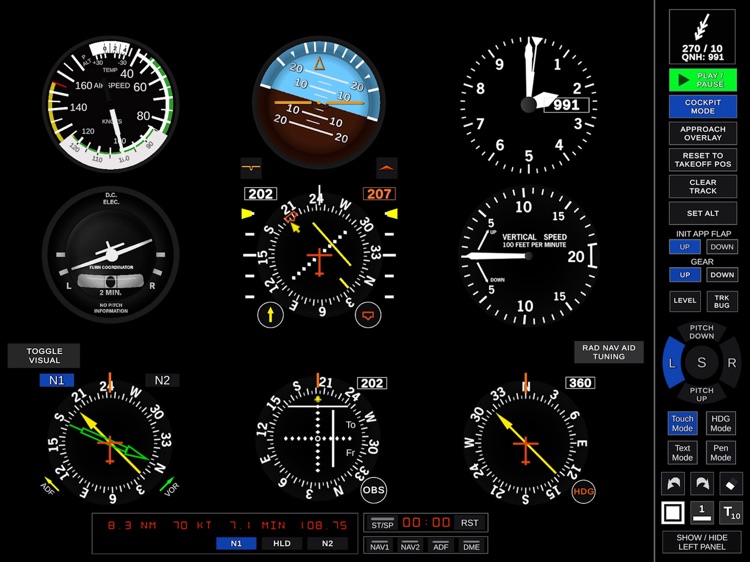The height and width of the screenshot is (562, 750).
Task: Select the eraser tool icon
Action: click(730, 484)
